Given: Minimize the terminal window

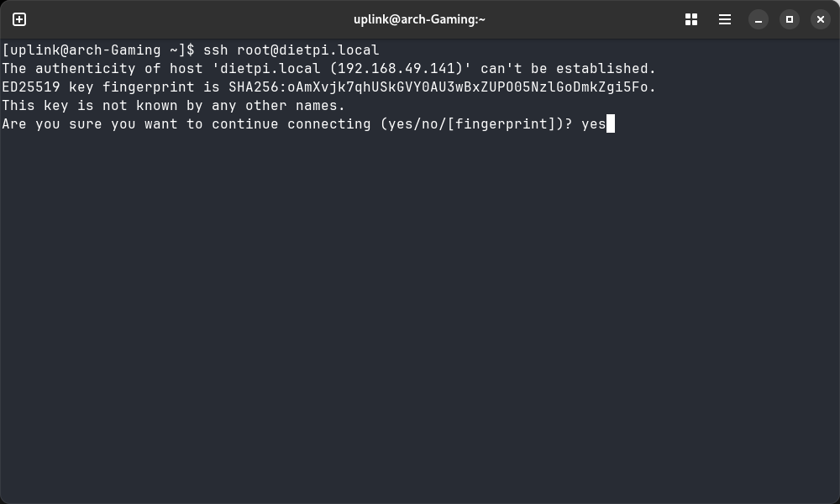Looking at the screenshot, I should 759,19.
